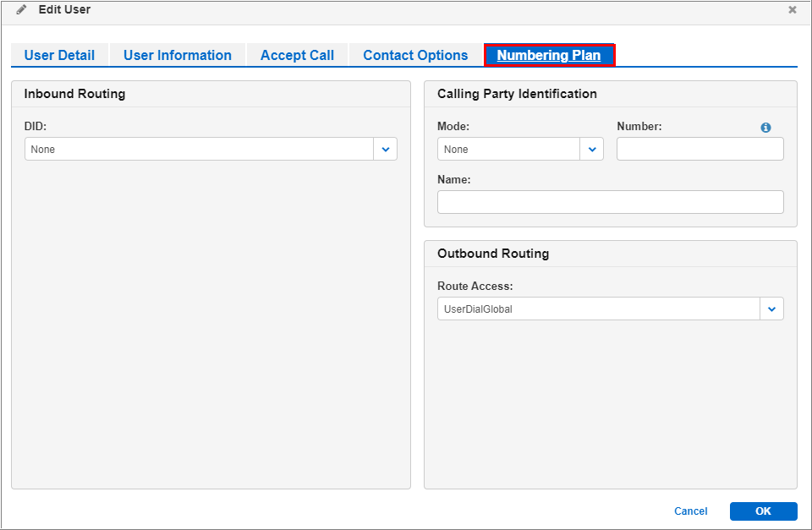Click the info icon next to Number field
812x530 pixels.
tap(765, 127)
